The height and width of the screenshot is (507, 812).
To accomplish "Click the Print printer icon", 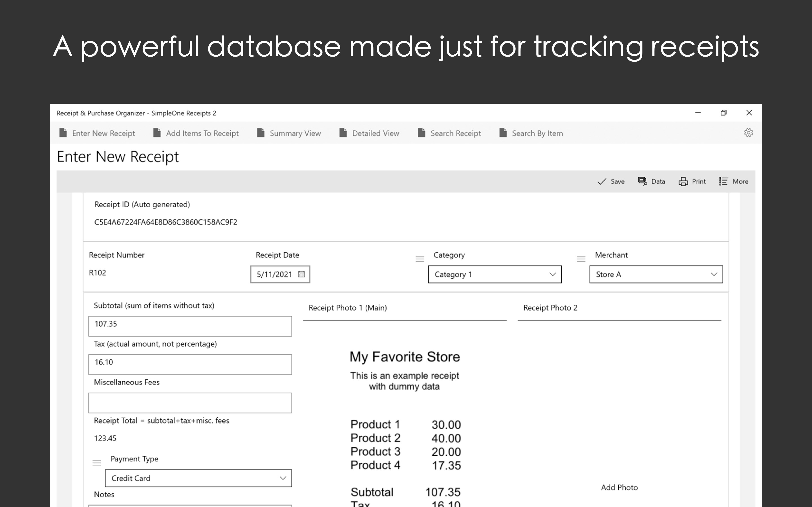I will (683, 181).
